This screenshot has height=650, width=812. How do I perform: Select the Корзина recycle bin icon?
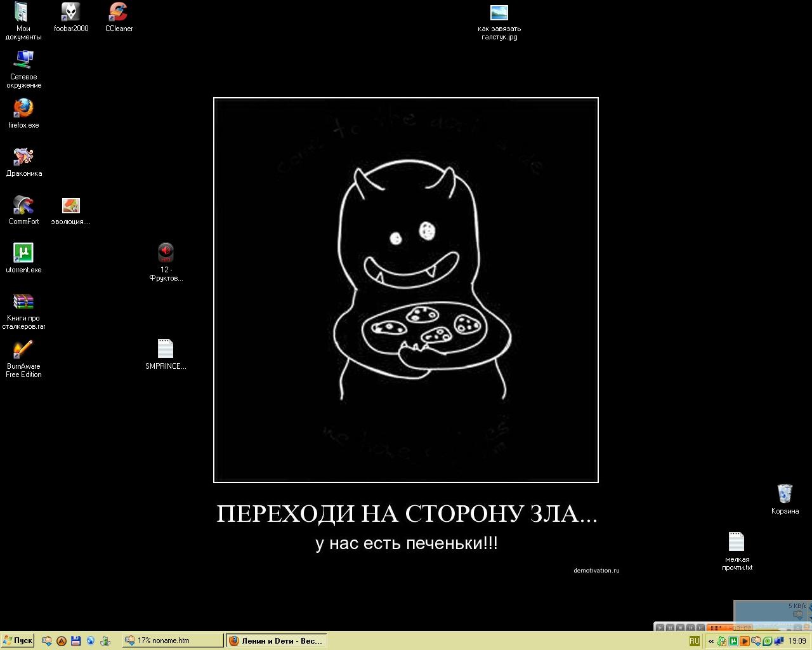click(x=785, y=499)
